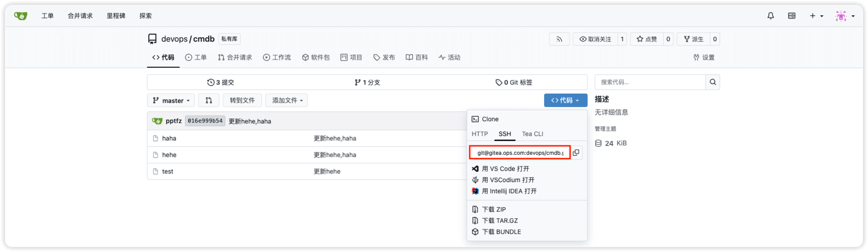This screenshot has height=252, width=868.
Task: Expand the 添加文件 dropdown
Action: pos(287,100)
